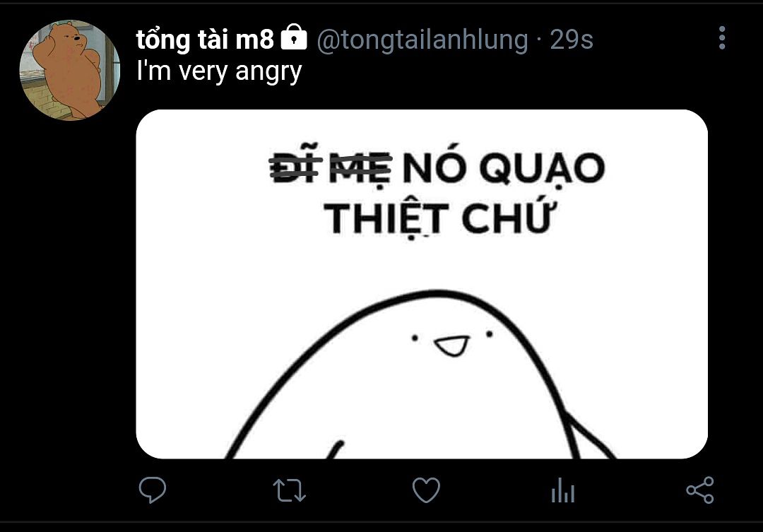Open the three-dot more options menu
The height and width of the screenshot is (532, 763).
(x=722, y=38)
